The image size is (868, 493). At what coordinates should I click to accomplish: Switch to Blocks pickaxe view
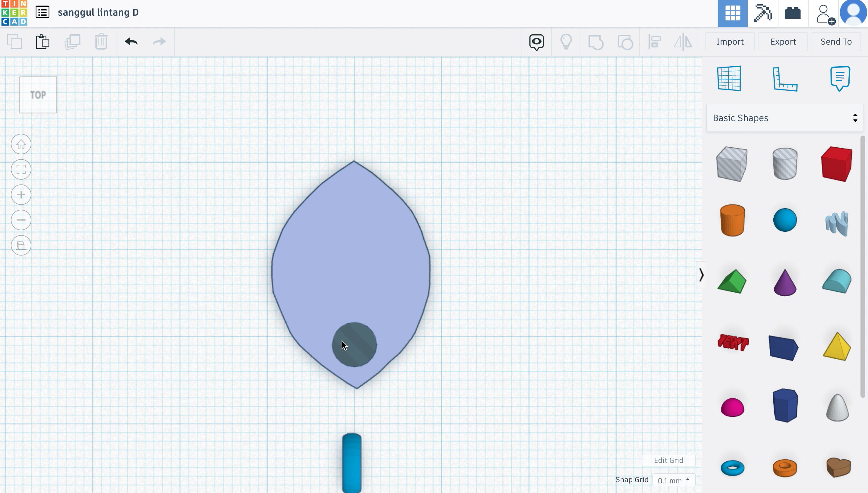click(x=763, y=13)
